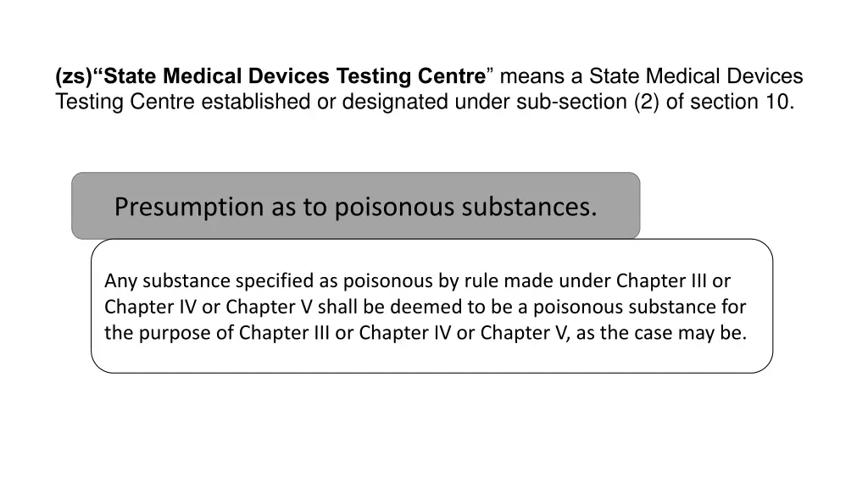
Task: Select the white rounded box with Chapter text
Action: tap(431, 306)
